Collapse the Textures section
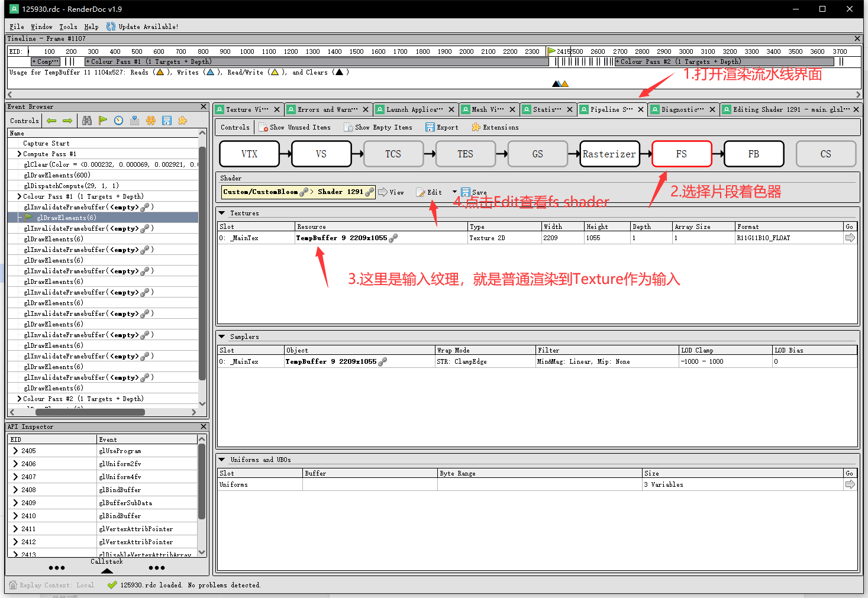 [x=222, y=213]
